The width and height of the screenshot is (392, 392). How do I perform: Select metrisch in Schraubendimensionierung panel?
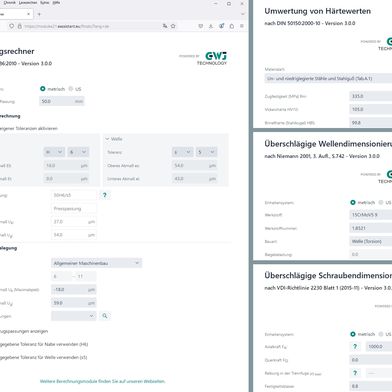click(x=353, y=334)
